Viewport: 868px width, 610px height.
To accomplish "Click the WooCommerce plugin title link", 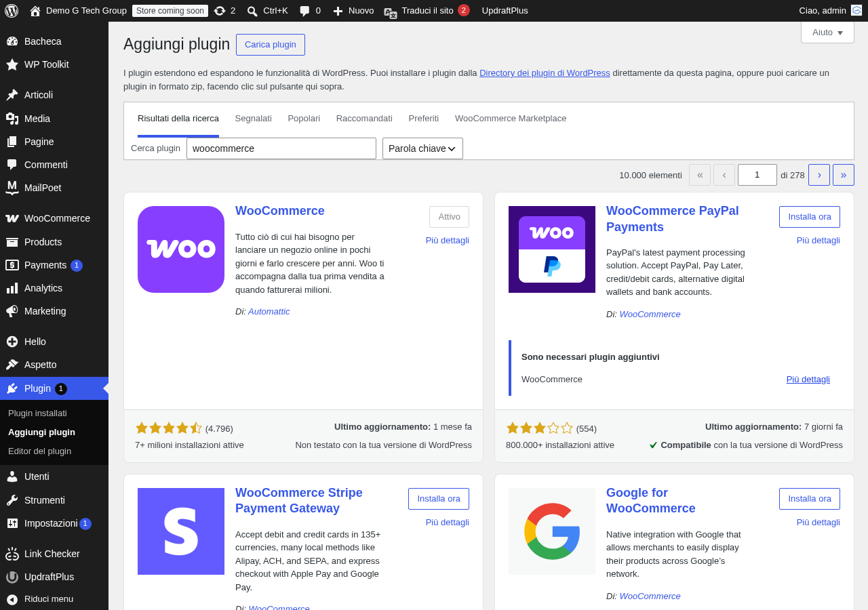I will (x=280, y=211).
